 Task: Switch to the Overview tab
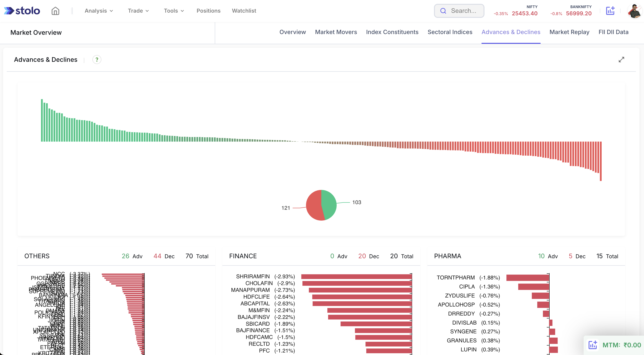click(292, 32)
